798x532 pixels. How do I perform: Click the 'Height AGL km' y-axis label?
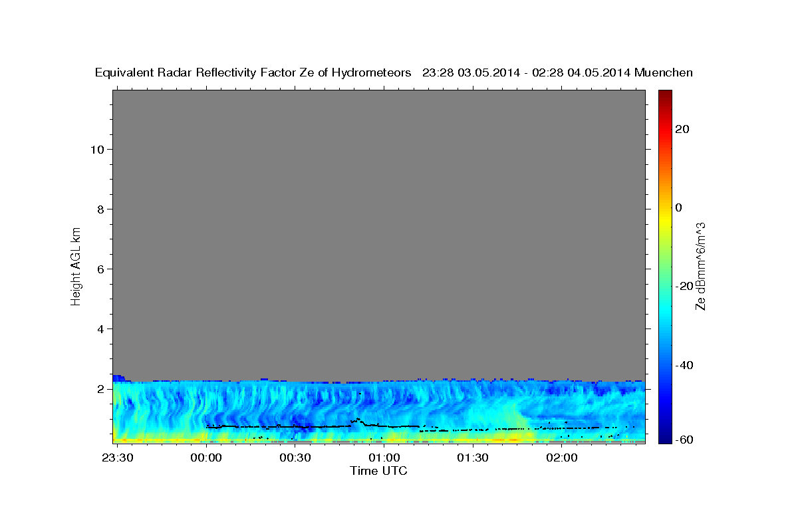click(x=76, y=265)
